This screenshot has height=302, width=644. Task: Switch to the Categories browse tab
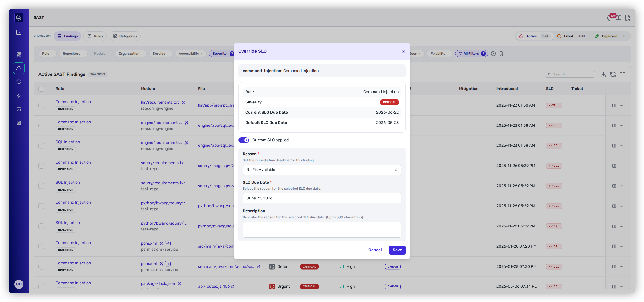coord(125,36)
